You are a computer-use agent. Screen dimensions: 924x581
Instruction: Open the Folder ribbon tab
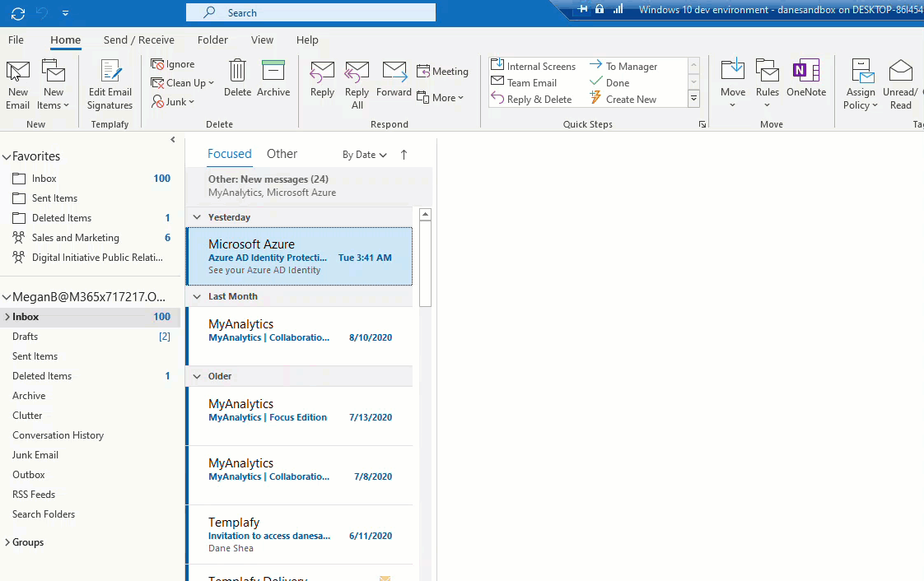[212, 40]
